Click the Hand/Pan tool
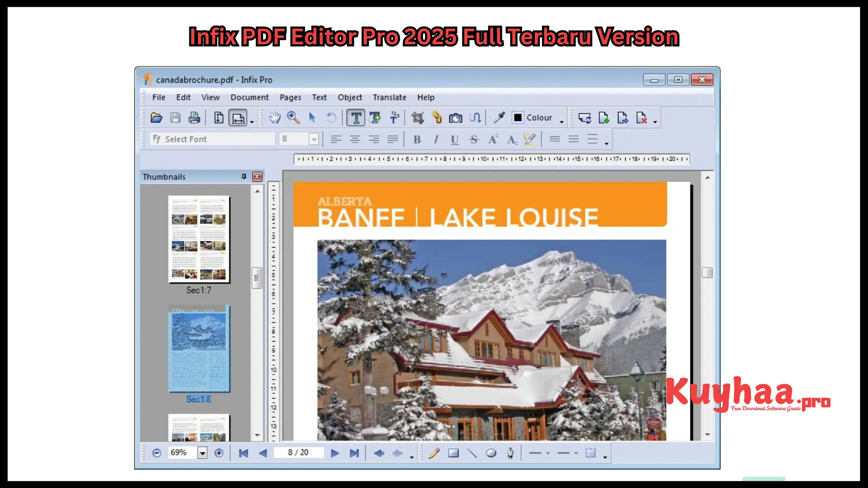 pos(274,118)
